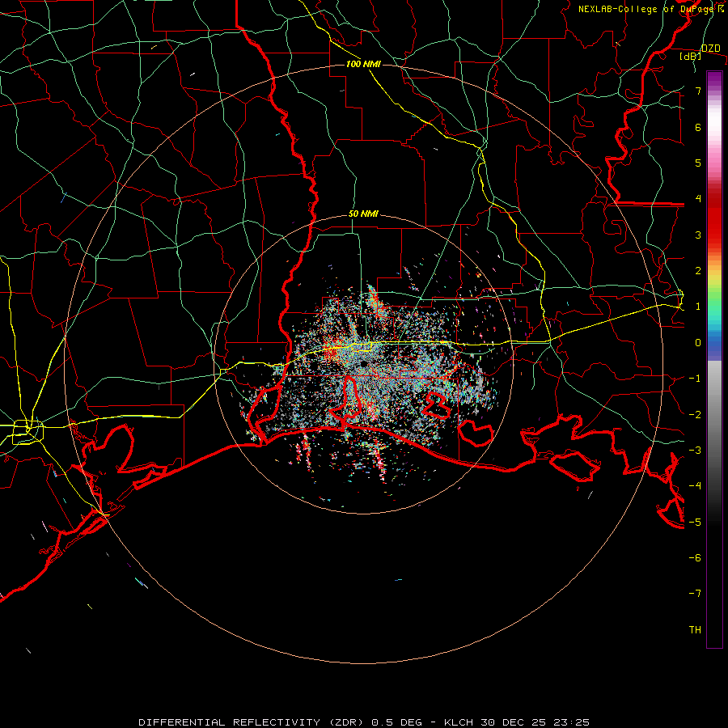The width and height of the screenshot is (728, 728).
Task: Click the scale value 2
Action: pyautogui.click(x=698, y=271)
